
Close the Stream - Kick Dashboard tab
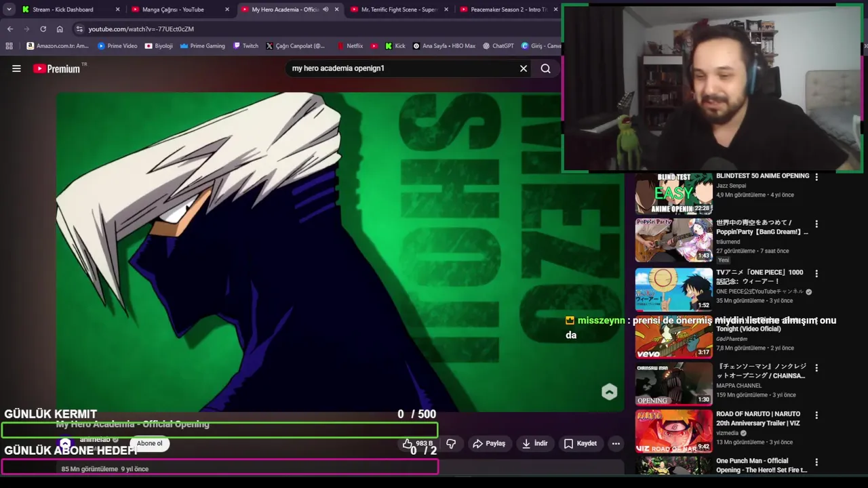tap(117, 9)
